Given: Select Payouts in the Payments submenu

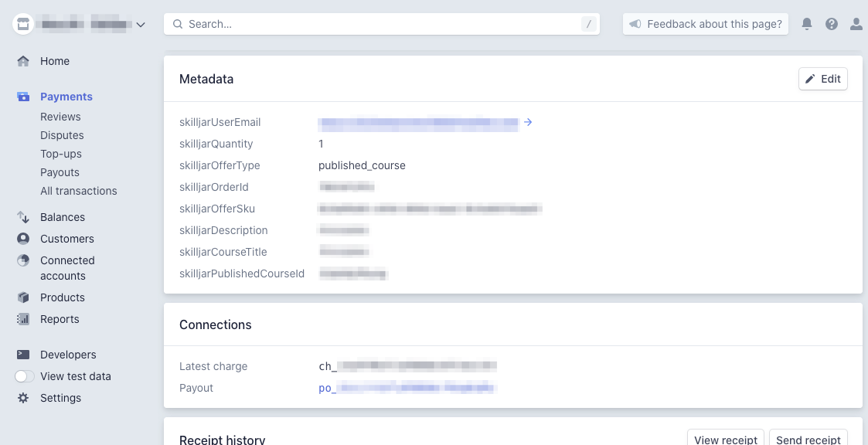Looking at the screenshot, I should (x=60, y=172).
